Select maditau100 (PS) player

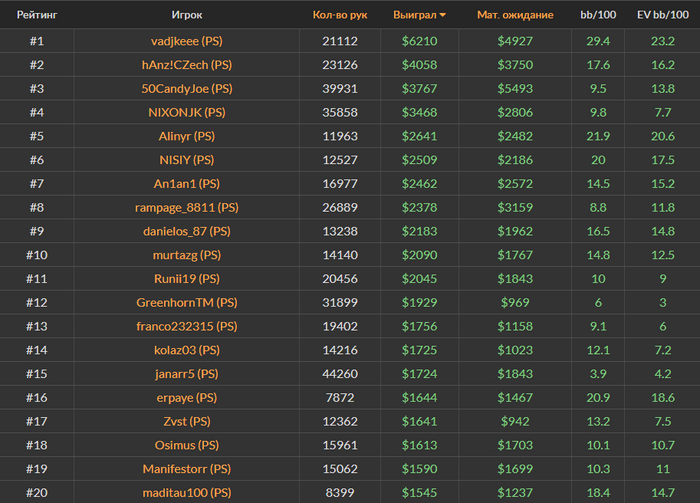[x=186, y=492]
